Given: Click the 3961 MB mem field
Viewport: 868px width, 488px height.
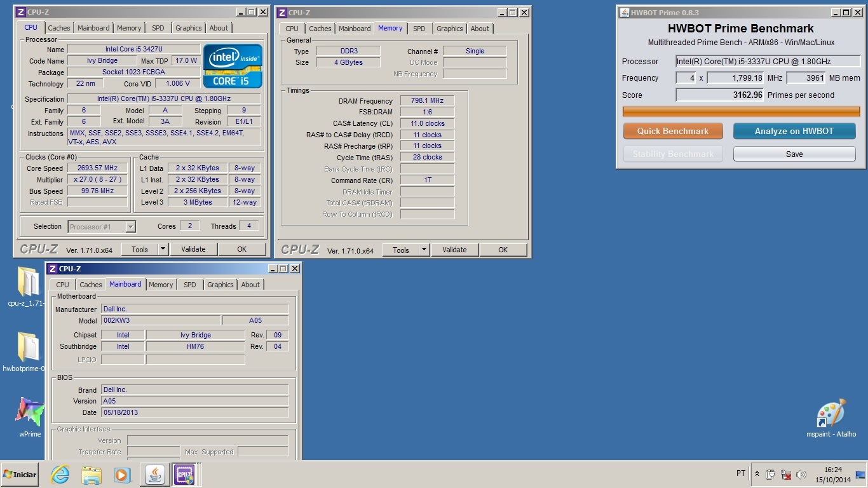Looking at the screenshot, I should [806, 78].
